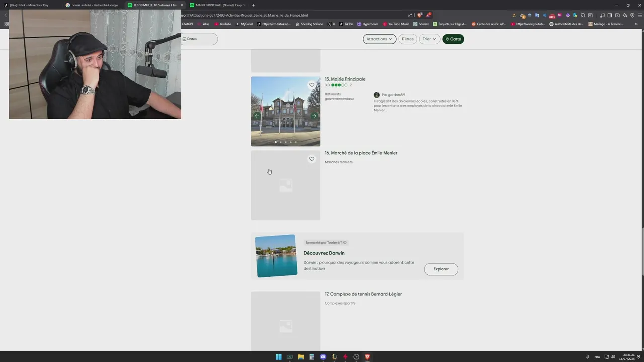Open the Sherdog Sofiane bookmark

pyautogui.click(x=309, y=24)
